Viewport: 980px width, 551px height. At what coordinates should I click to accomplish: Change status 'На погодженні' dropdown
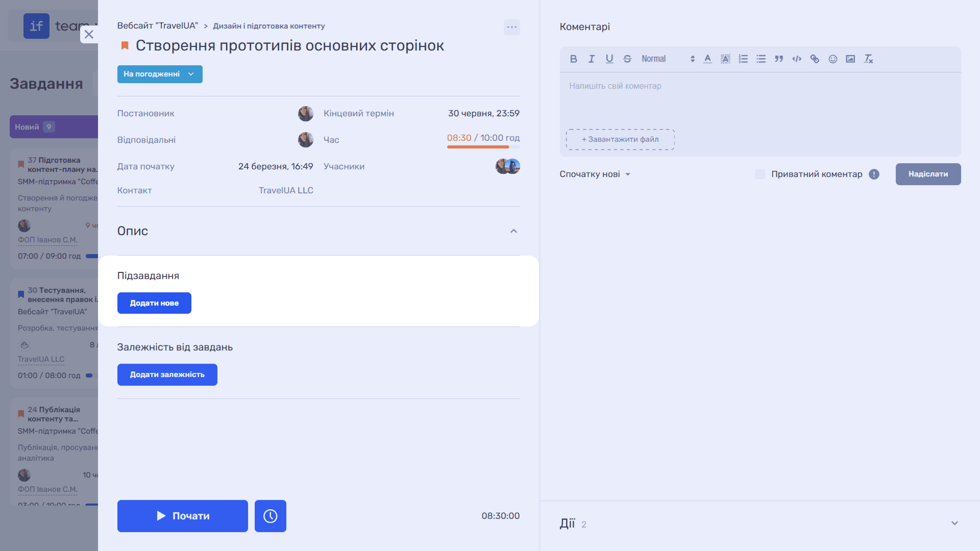[x=160, y=74]
